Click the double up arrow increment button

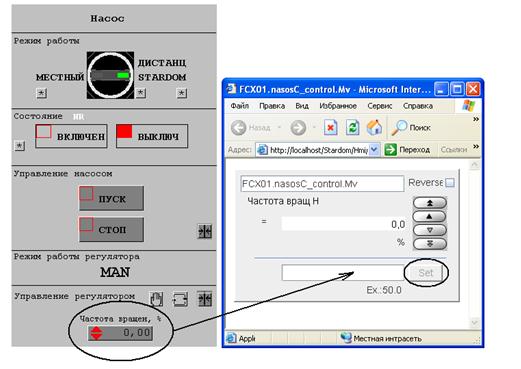pos(430,203)
